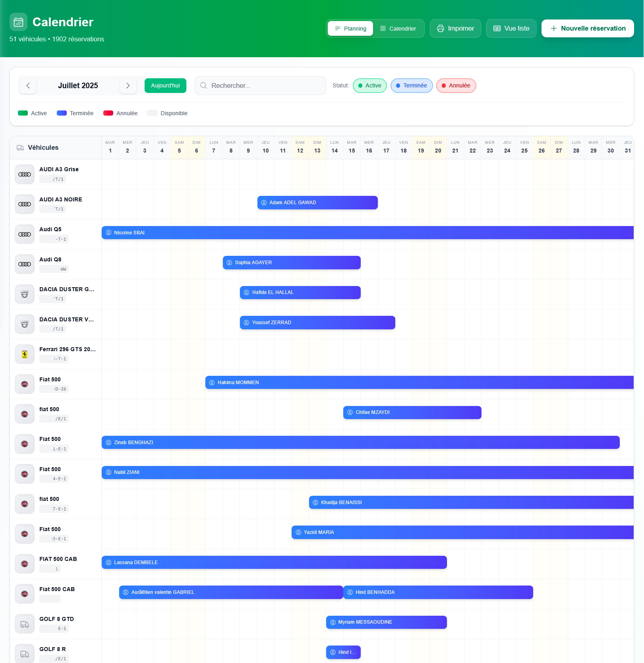Click the green Active legend swatch

coord(23,113)
